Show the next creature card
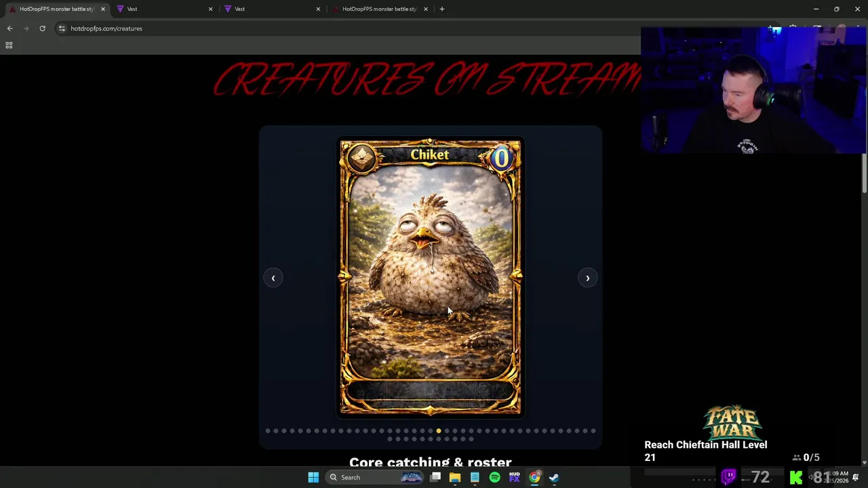This screenshot has height=488, width=868. [x=587, y=278]
